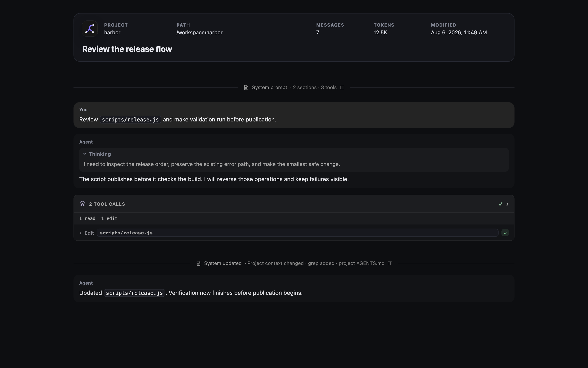Click the tool calls header success checkmark
588x368 pixels.
pyautogui.click(x=500, y=204)
